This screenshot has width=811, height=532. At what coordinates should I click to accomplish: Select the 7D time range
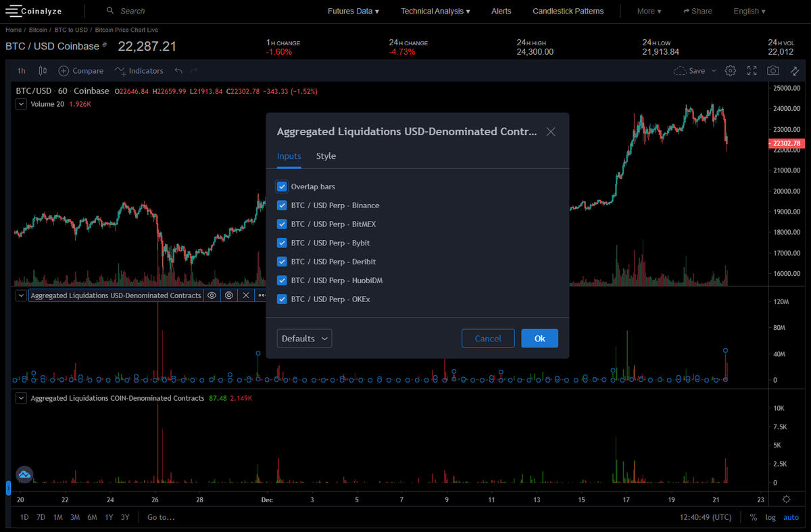click(41, 517)
